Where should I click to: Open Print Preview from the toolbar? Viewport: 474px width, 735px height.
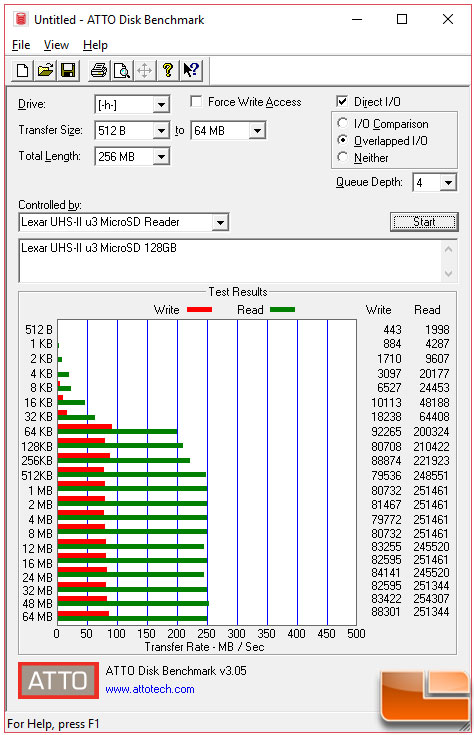122,70
